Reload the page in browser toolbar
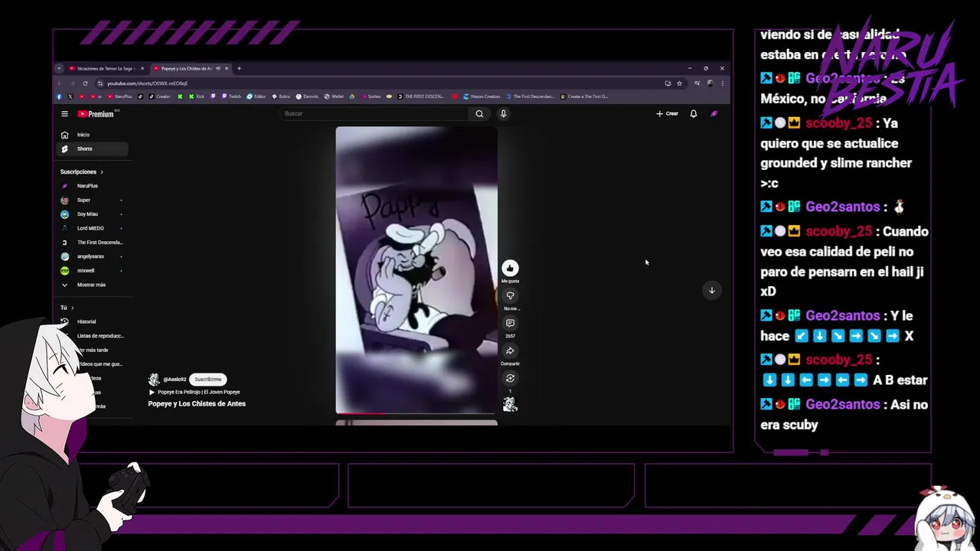Image resolution: width=980 pixels, height=551 pixels. click(x=85, y=83)
